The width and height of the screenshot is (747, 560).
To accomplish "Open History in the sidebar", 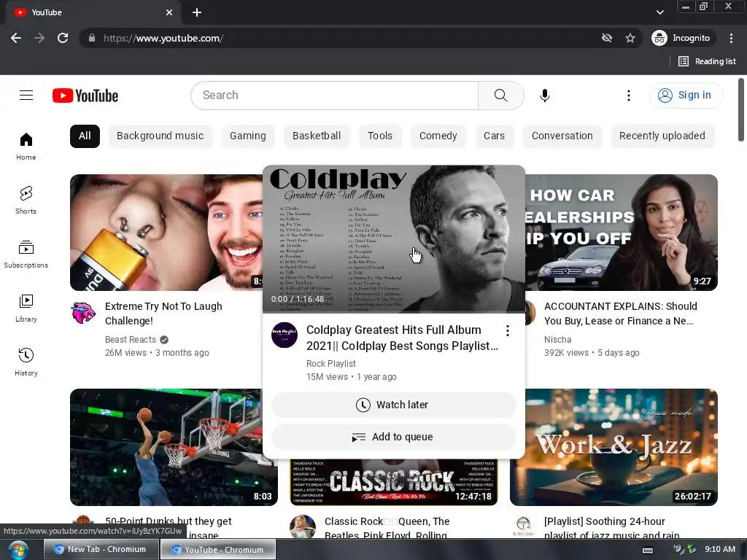I will (x=26, y=362).
